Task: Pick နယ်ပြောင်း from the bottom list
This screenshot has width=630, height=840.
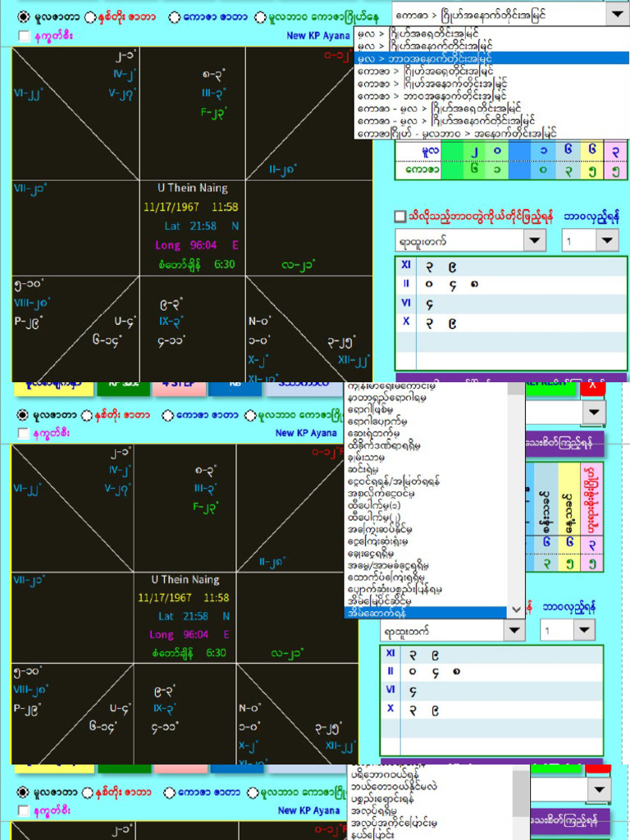Action: click(372, 834)
